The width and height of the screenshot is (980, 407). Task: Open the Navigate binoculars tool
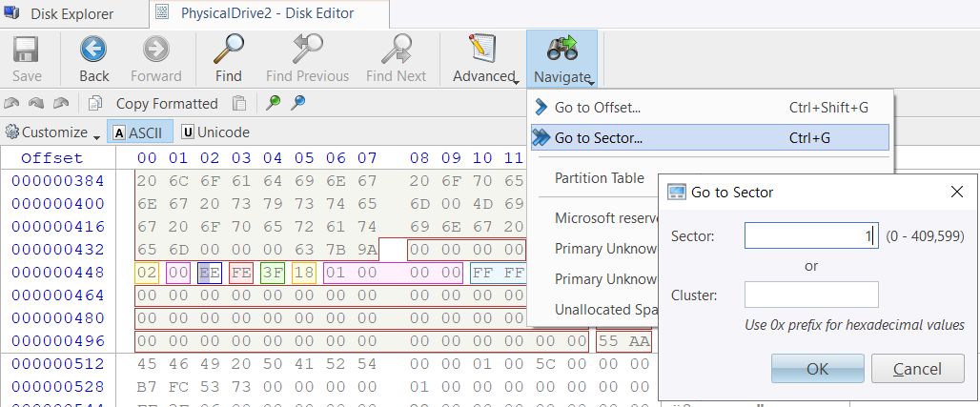tap(561, 51)
